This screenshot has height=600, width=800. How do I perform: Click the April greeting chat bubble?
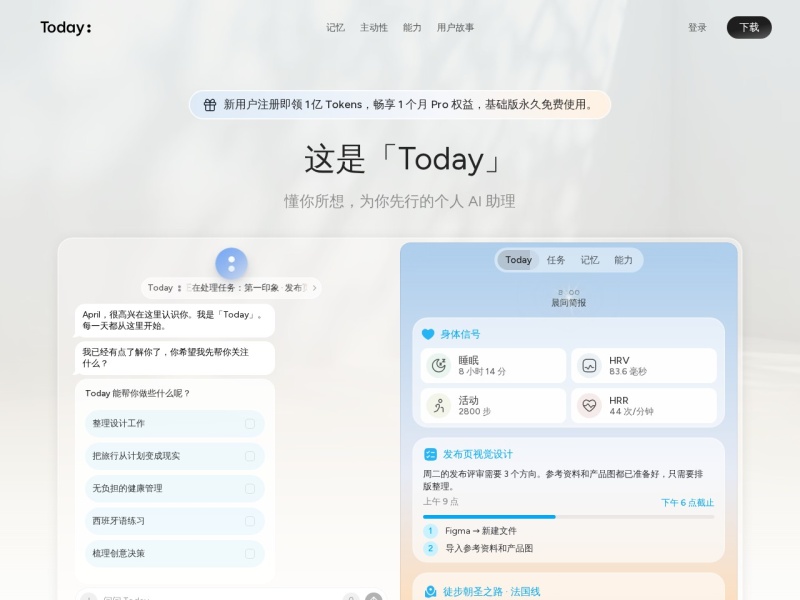pos(174,320)
